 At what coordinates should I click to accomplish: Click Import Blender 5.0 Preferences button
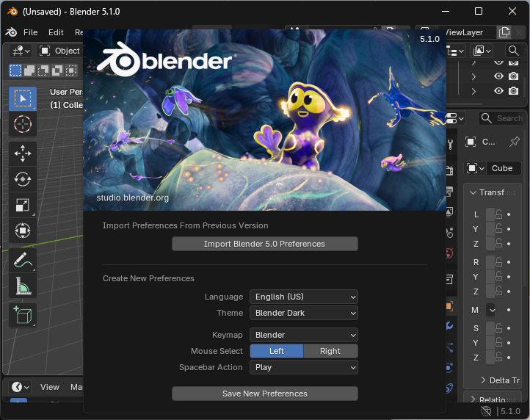[x=264, y=244]
